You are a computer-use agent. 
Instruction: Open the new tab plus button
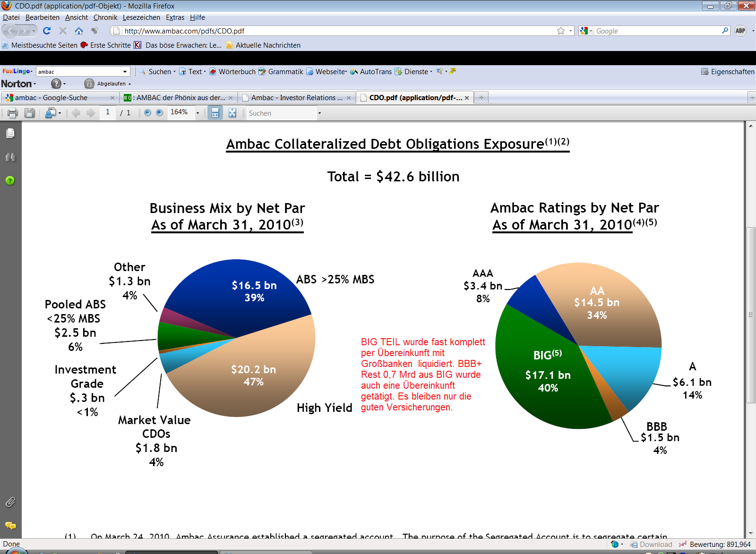tap(481, 98)
